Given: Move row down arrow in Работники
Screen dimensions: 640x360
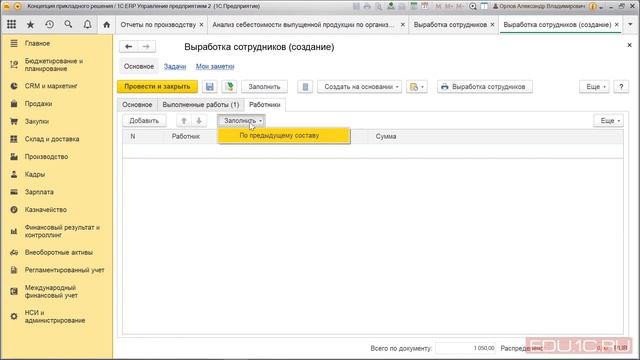Looking at the screenshot, I should (x=199, y=120).
